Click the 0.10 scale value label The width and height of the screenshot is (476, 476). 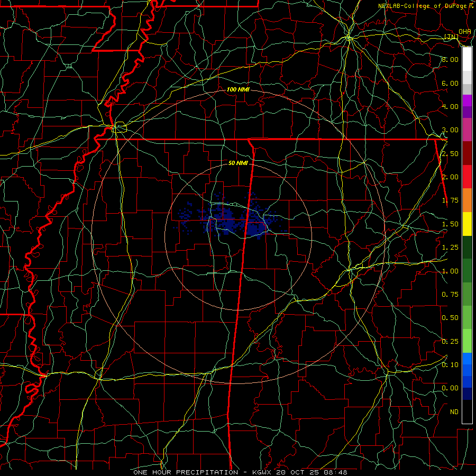[x=450, y=364]
